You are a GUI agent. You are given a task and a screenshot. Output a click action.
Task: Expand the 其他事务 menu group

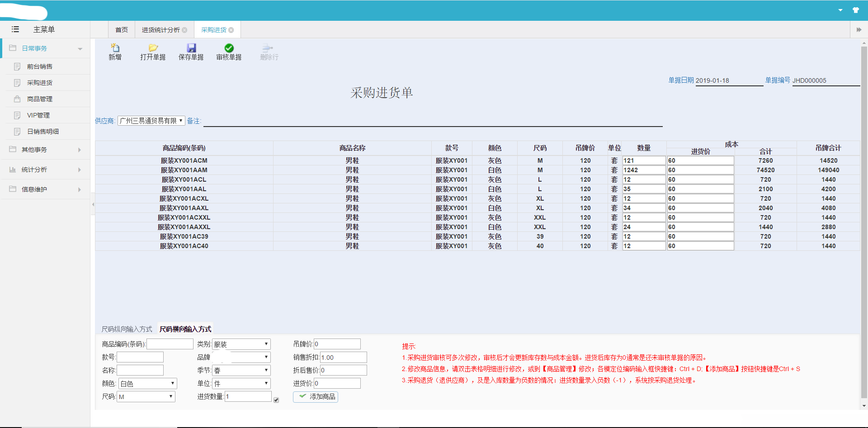pos(45,150)
